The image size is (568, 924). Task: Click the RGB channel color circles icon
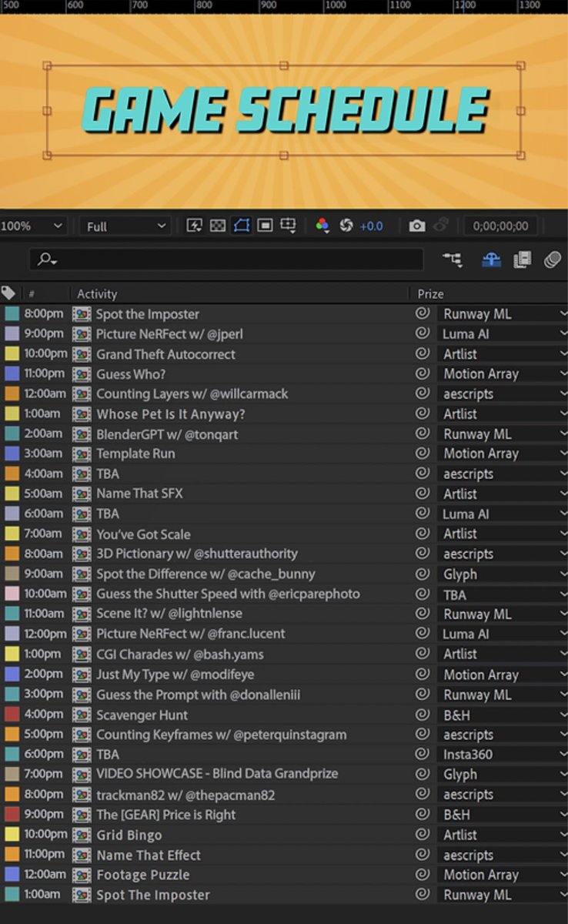322,226
